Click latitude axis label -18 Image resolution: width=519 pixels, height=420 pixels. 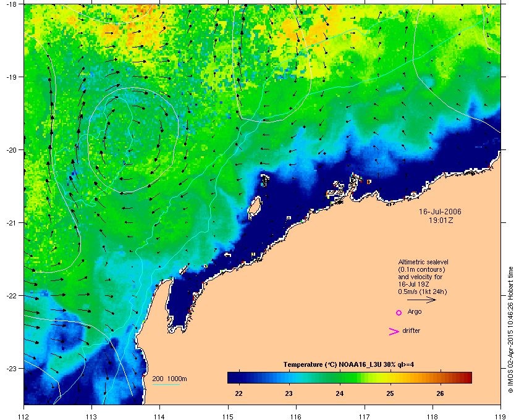11,4
